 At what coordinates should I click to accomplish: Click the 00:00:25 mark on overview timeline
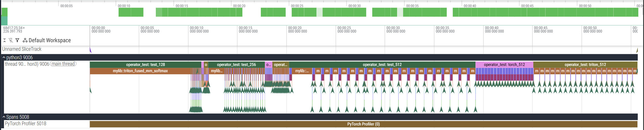297,6
